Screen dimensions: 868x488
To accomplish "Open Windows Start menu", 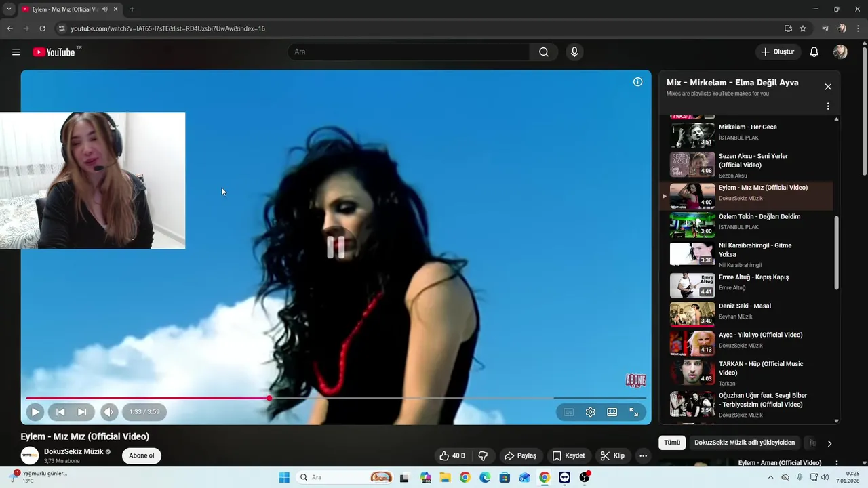I will (x=284, y=477).
